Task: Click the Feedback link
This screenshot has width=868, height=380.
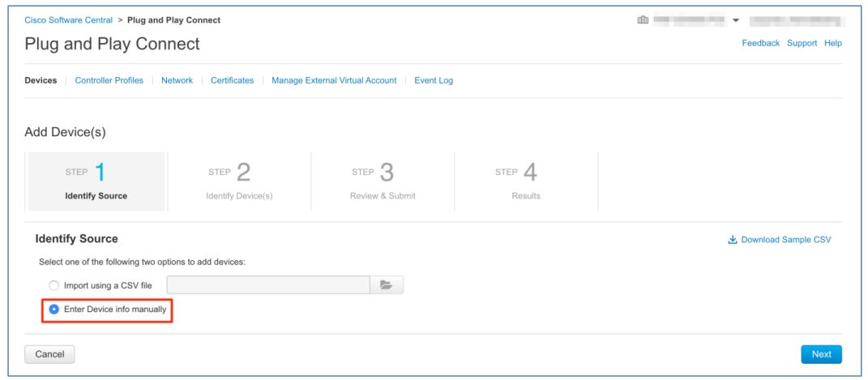Action: 762,43
